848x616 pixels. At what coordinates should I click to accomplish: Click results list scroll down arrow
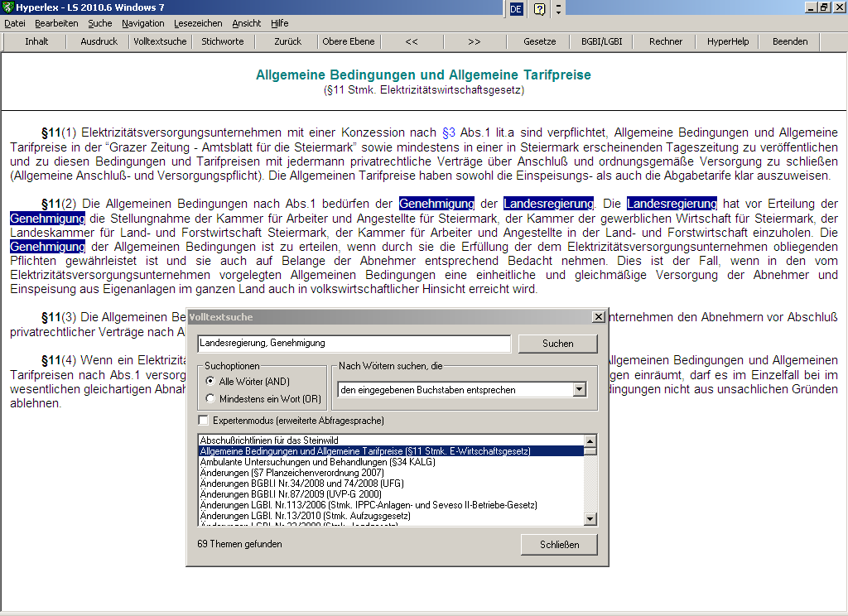590,519
